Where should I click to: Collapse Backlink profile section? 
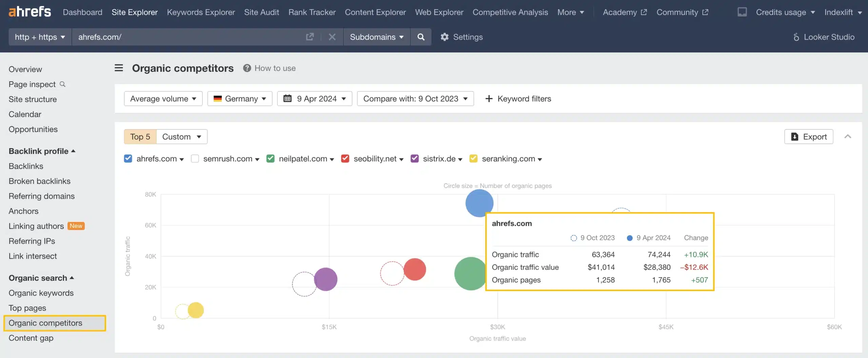pos(42,151)
